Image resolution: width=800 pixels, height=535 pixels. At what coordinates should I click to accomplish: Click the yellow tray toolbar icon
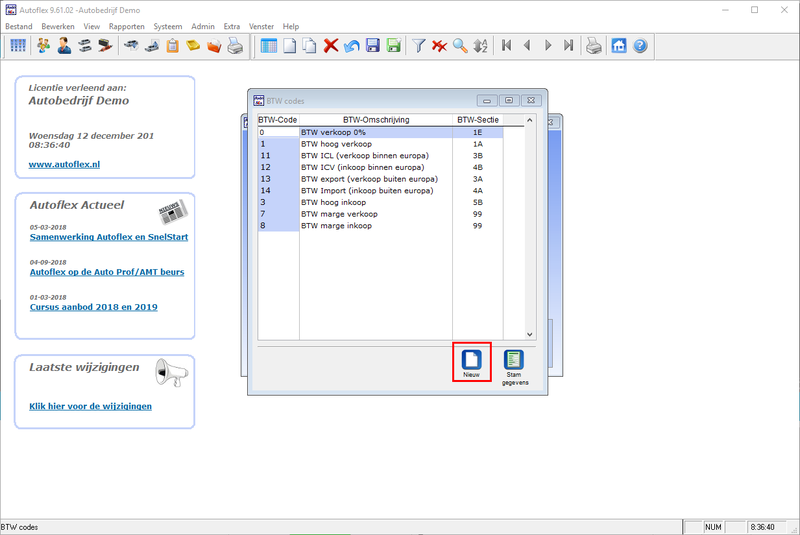point(193,46)
